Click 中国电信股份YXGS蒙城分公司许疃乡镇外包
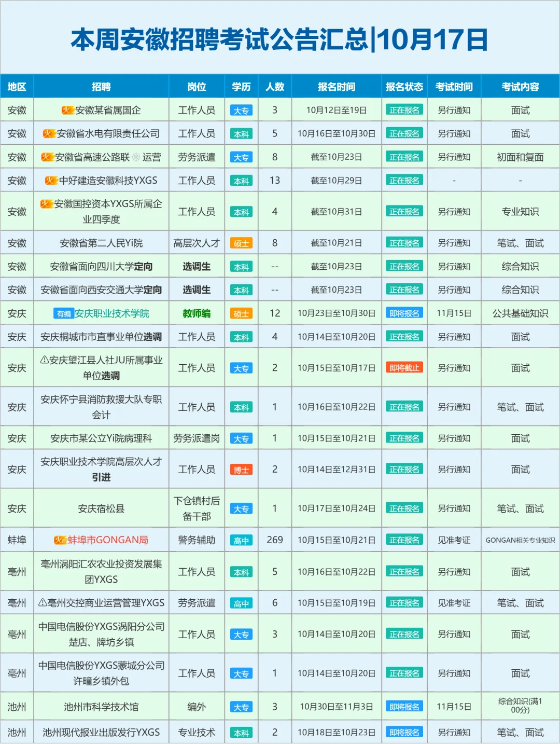 pyautogui.click(x=101, y=673)
